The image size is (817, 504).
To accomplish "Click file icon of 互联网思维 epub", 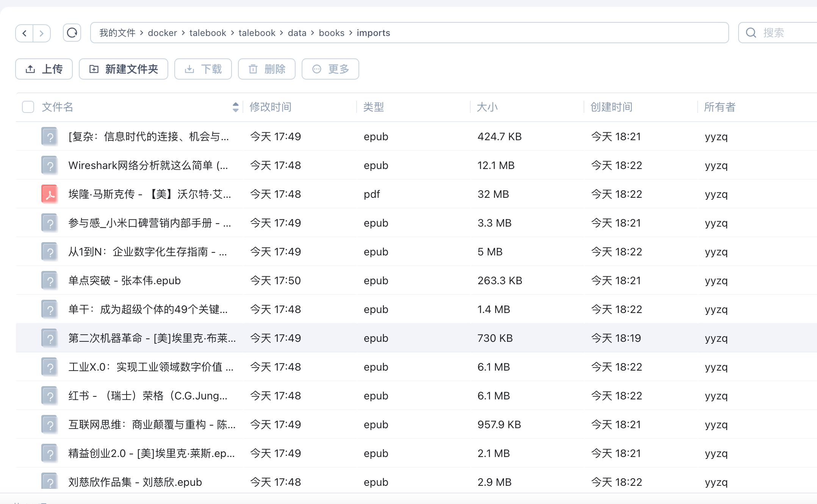I will (50, 424).
